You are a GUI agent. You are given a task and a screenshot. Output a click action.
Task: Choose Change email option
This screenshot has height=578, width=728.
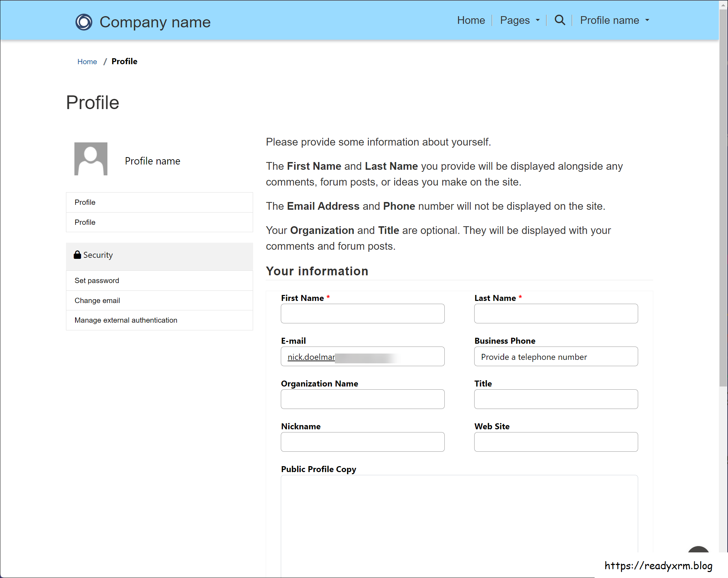click(97, 300)
